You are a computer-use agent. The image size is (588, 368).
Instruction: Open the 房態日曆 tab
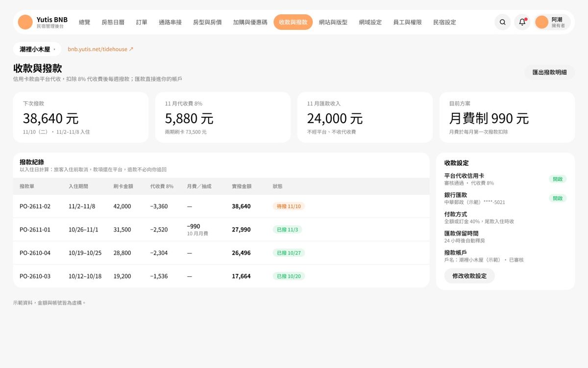(x=113, y=22)
